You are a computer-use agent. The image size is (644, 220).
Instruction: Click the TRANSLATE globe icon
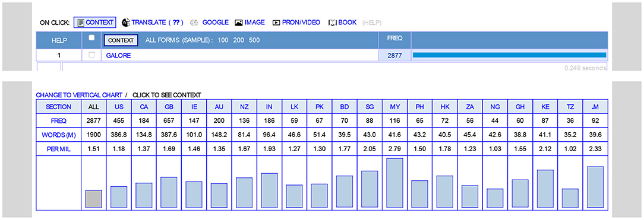pyautogui.click(x=126, y=23)
